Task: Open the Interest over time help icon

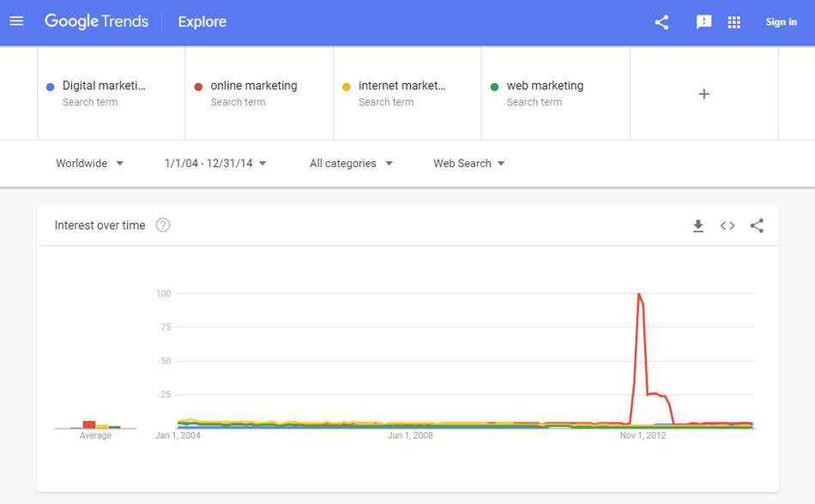Action: pos(163,225)
